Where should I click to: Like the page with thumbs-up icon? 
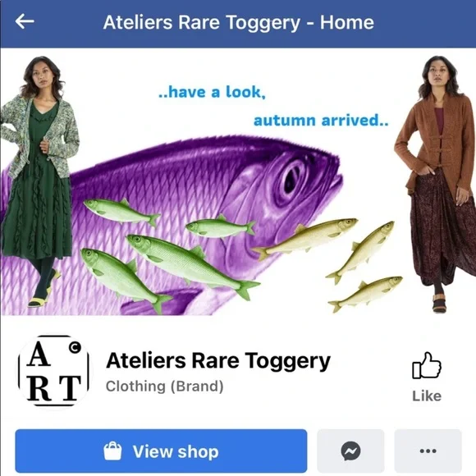[x=427, y=365]
